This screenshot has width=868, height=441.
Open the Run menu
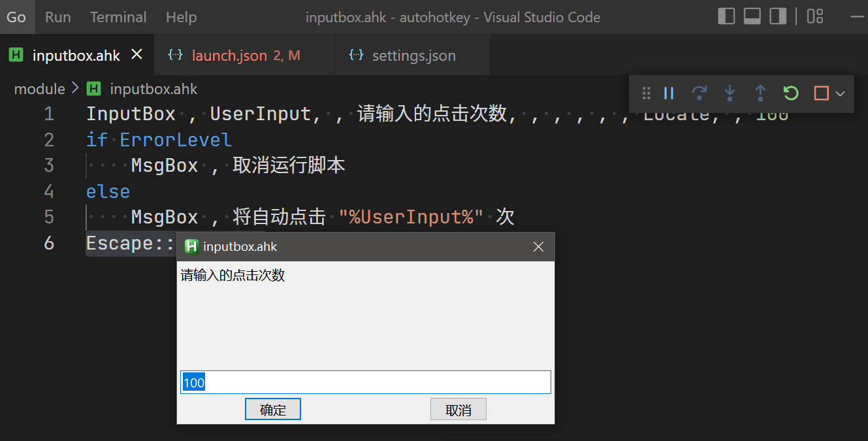pos(57,17)
